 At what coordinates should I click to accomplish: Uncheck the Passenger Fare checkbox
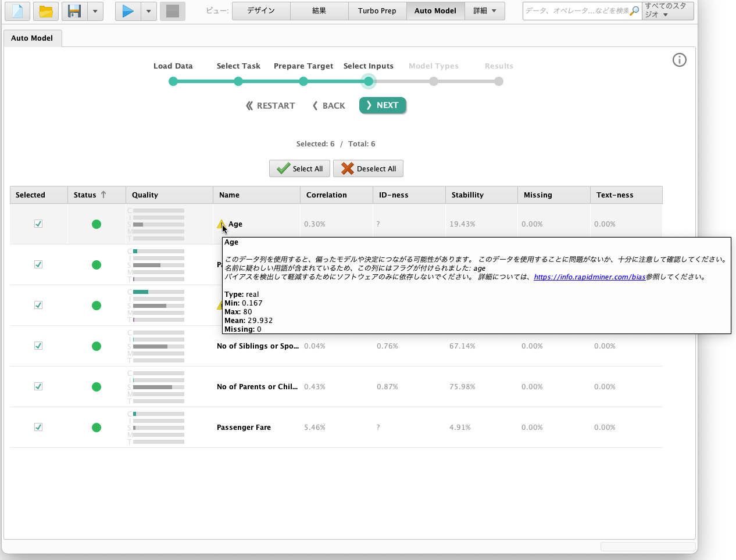coord(38,427)
